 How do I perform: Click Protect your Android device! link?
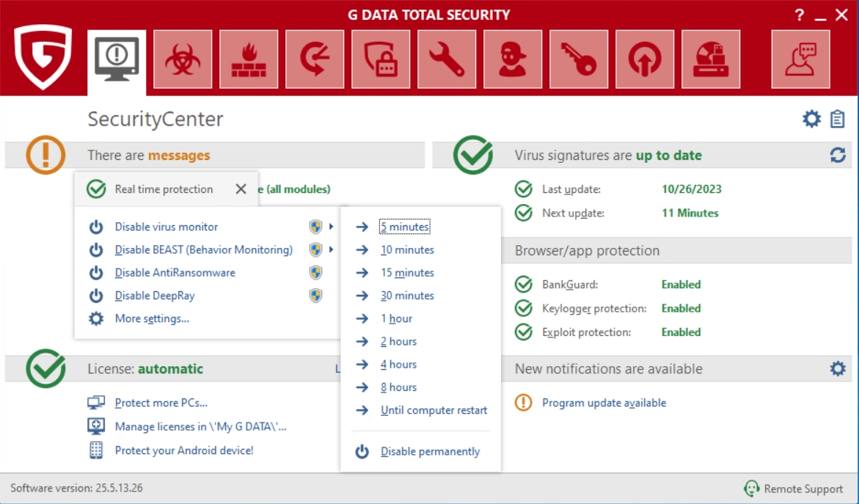pos(184,450)
